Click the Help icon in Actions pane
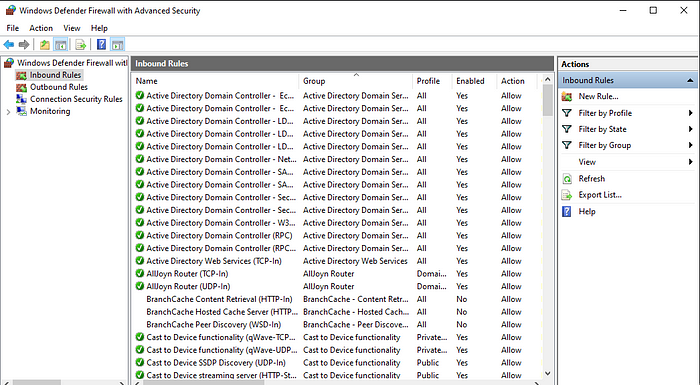Screen dimensions: 700x385 point(567,211)
